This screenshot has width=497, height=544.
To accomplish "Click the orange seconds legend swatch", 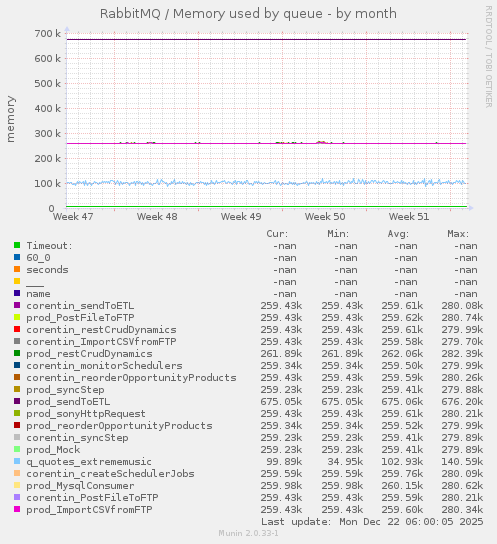I will point(17,269).
